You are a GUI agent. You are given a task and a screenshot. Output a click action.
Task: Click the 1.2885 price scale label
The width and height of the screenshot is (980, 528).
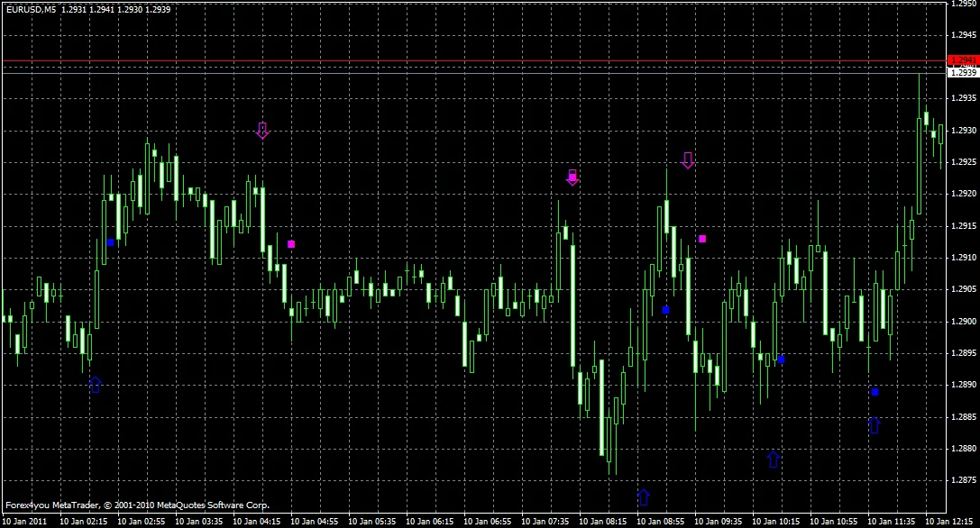(x=964, y=416)
